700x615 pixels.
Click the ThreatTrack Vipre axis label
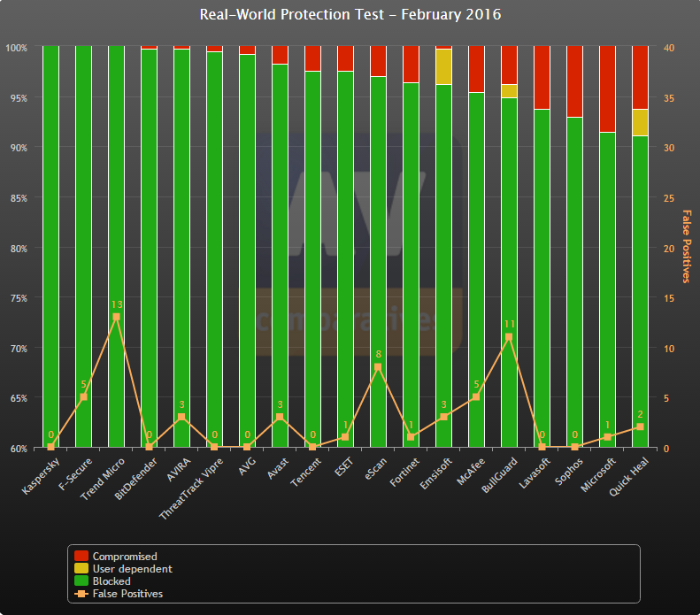[x=191, y=488]
